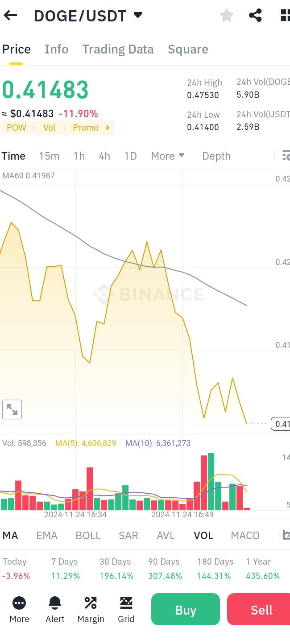Tap the back arrow icon

[x=10, y=16]
